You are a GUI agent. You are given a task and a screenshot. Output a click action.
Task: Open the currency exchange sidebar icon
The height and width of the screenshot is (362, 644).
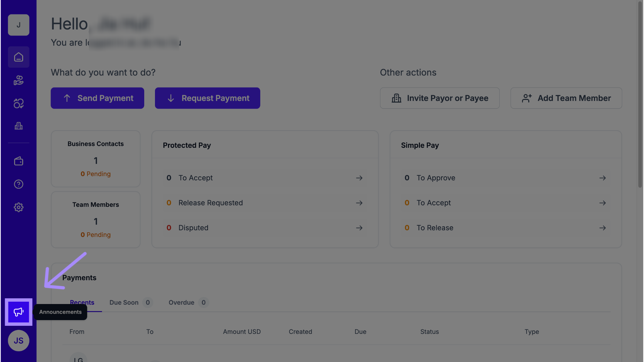coord(18,104)
